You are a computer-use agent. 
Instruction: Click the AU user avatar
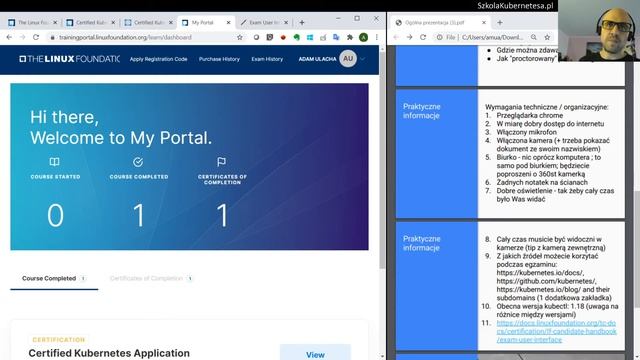[x=348, y=59]
